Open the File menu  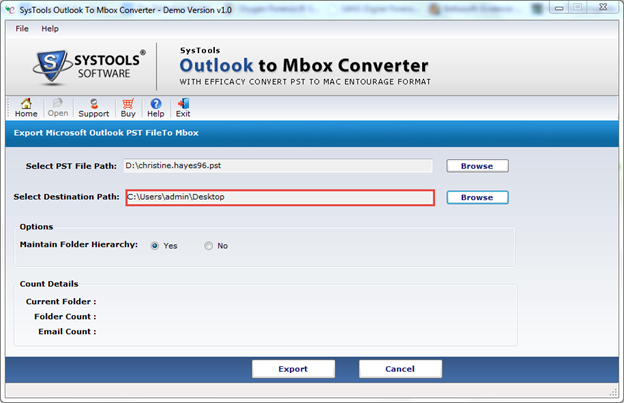(x=22, y=29)
